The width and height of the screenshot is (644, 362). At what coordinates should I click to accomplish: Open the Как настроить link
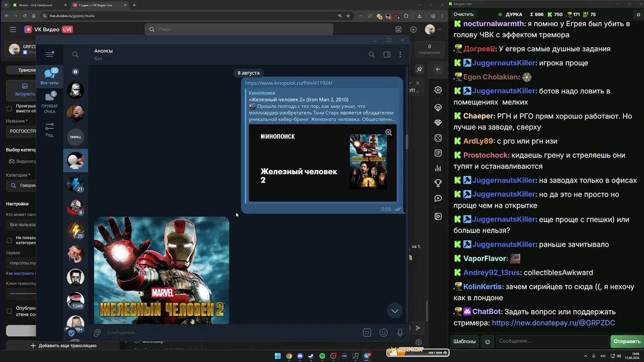21,273
